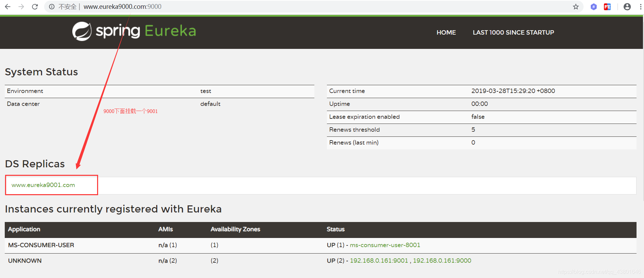Open LAST 1000 SINCE STARTUP page
The image size is (644, 278).
(x=513, y=33)
